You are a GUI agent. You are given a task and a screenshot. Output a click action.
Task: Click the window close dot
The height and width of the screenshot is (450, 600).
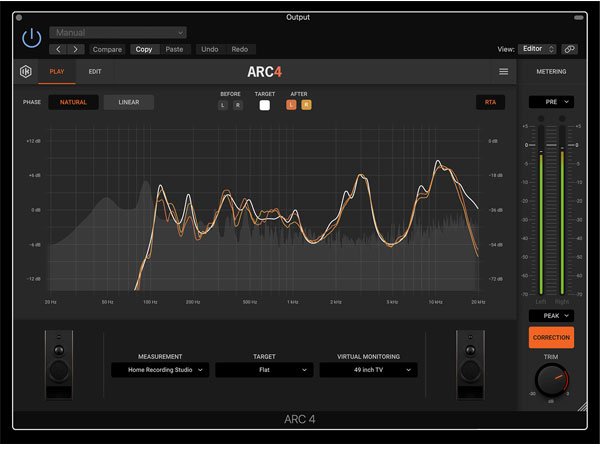tap(19, 18)
